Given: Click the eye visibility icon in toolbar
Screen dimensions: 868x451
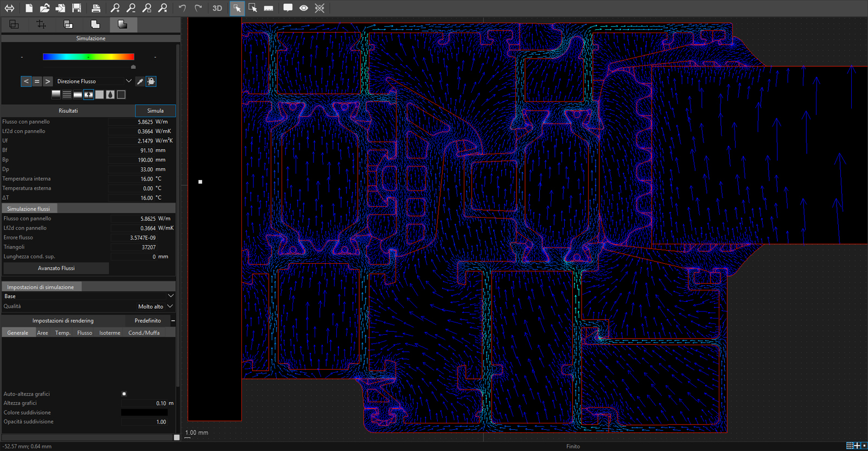Looking at the screenshot, I should pyautogui.click(x=304, y=8).
